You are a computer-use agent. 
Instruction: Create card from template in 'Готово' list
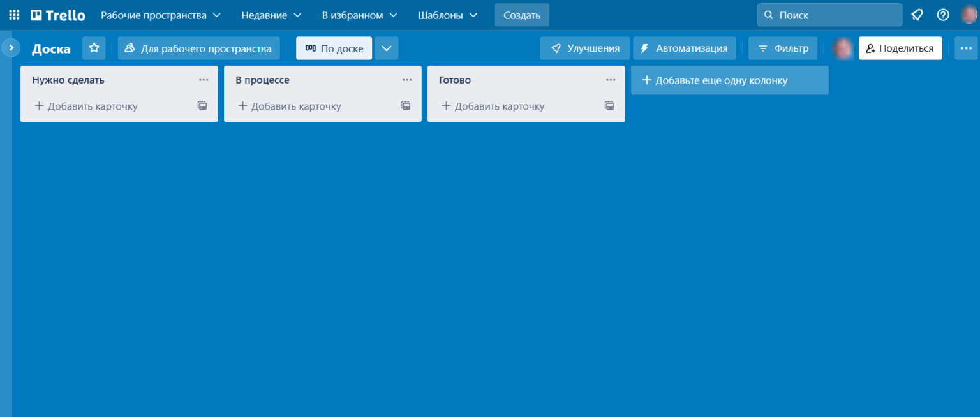click(609, 105)
